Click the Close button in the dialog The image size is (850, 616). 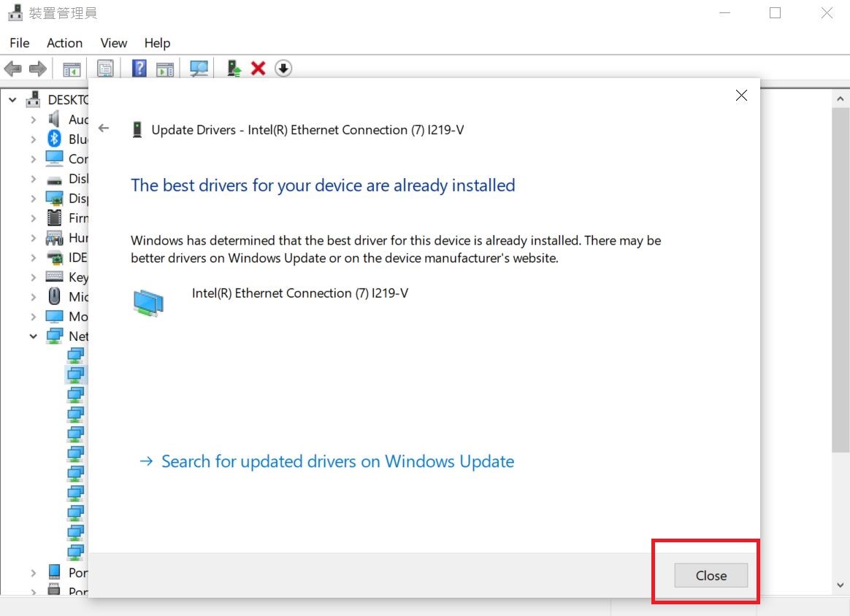pyautogui.click(x=711, y=576)
